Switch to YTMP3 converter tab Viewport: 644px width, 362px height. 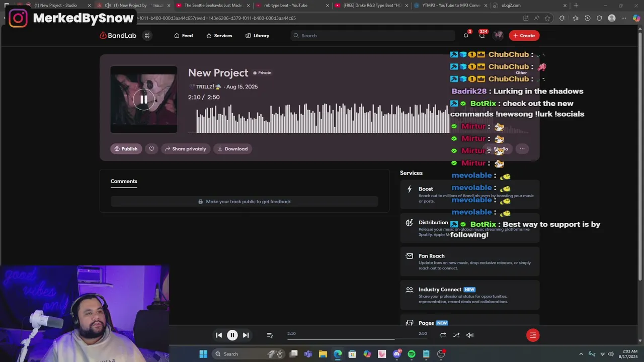click(x=451, y=6)
